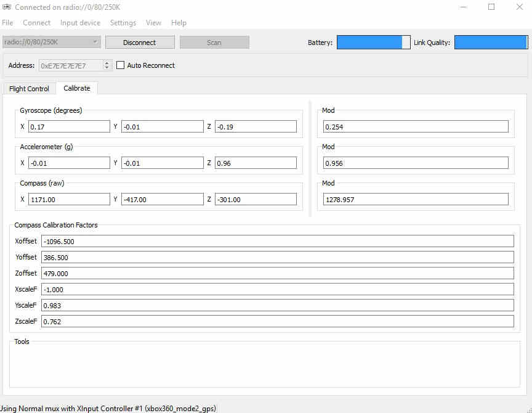Open the File menu
532x413 pixels.
point(7,23)
